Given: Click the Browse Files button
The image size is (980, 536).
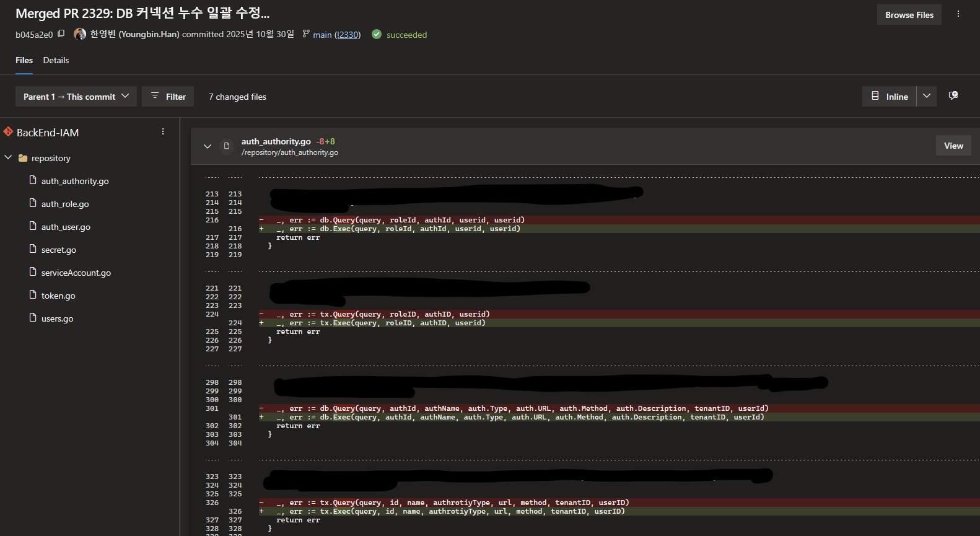Looking at the screenshot, I should pyautogui.click(x=909, y=15).
